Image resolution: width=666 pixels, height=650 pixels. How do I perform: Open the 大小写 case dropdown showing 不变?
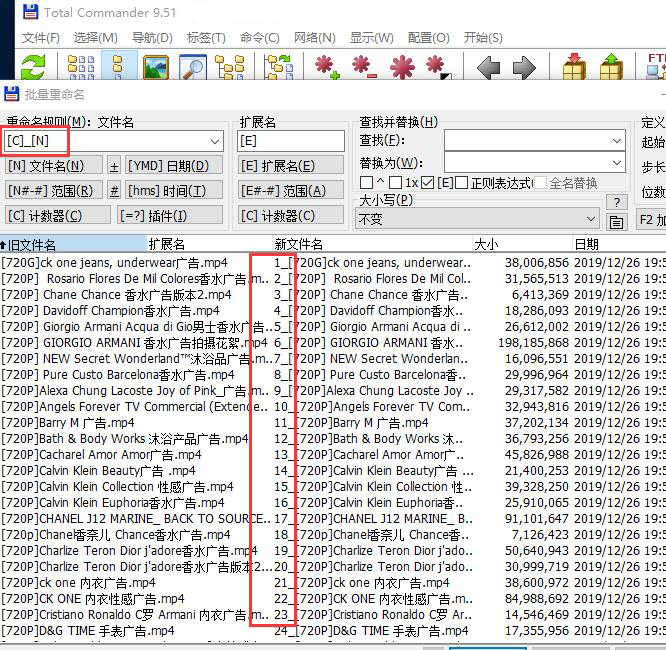(477, 219)
